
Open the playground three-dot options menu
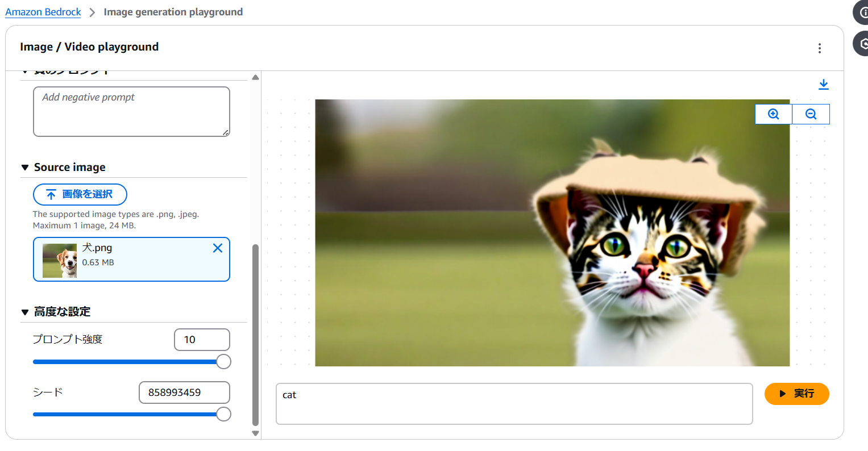(820, 48)
